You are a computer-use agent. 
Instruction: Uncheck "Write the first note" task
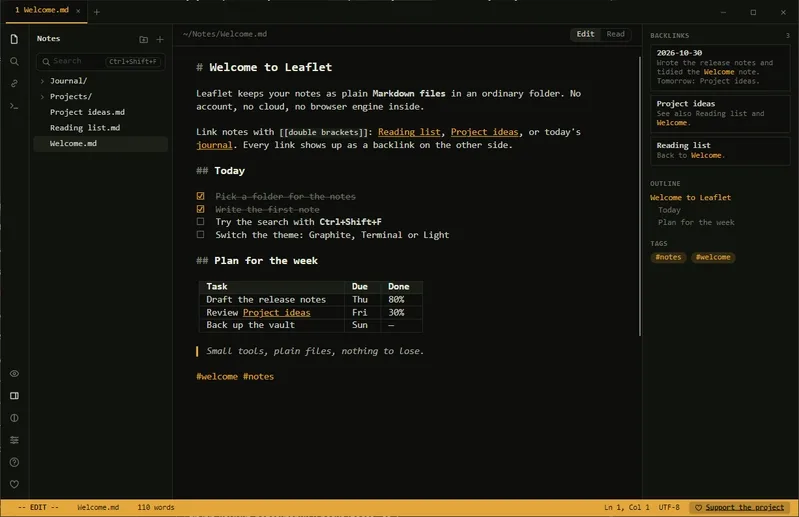[x=200, y=209]
